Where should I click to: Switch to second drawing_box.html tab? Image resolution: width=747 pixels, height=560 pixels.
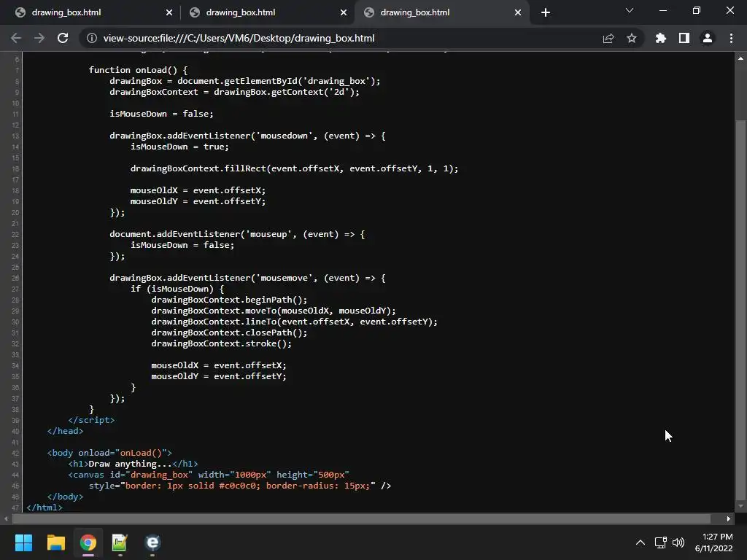click(268, 12)
